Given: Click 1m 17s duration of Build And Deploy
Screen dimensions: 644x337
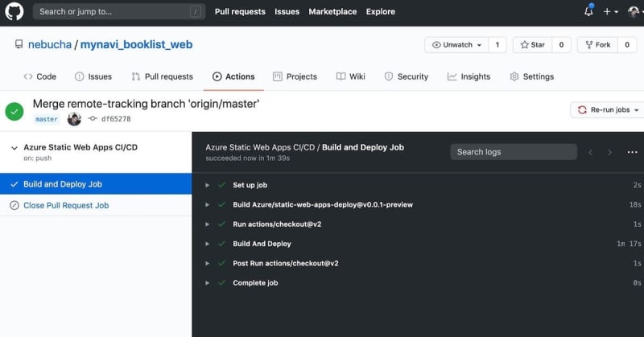Looking at the screenshot, I should tap(629, 244).
